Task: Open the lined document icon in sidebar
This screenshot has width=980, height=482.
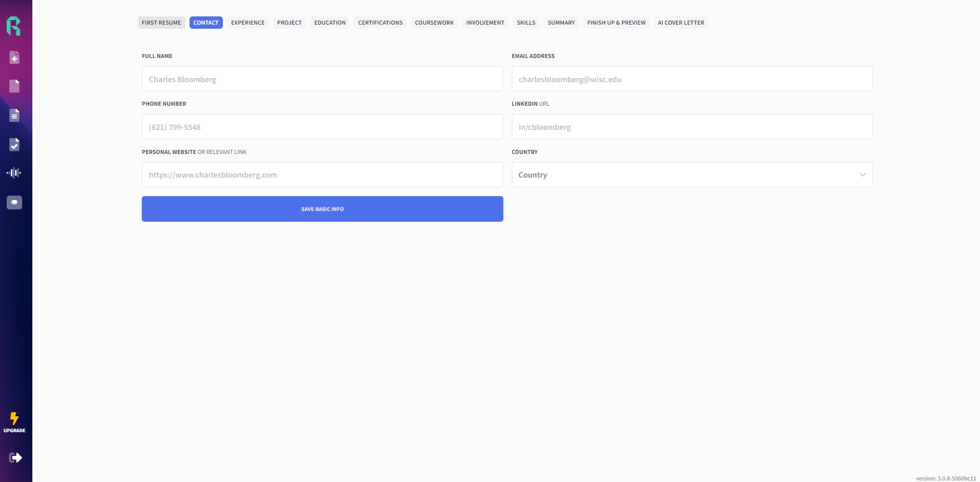Action: pos(14,115)
